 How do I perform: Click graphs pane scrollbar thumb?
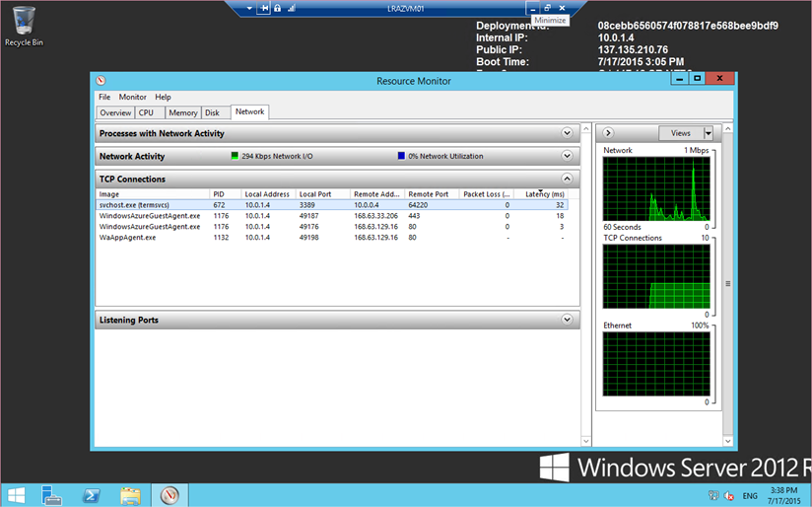point(727,283)
